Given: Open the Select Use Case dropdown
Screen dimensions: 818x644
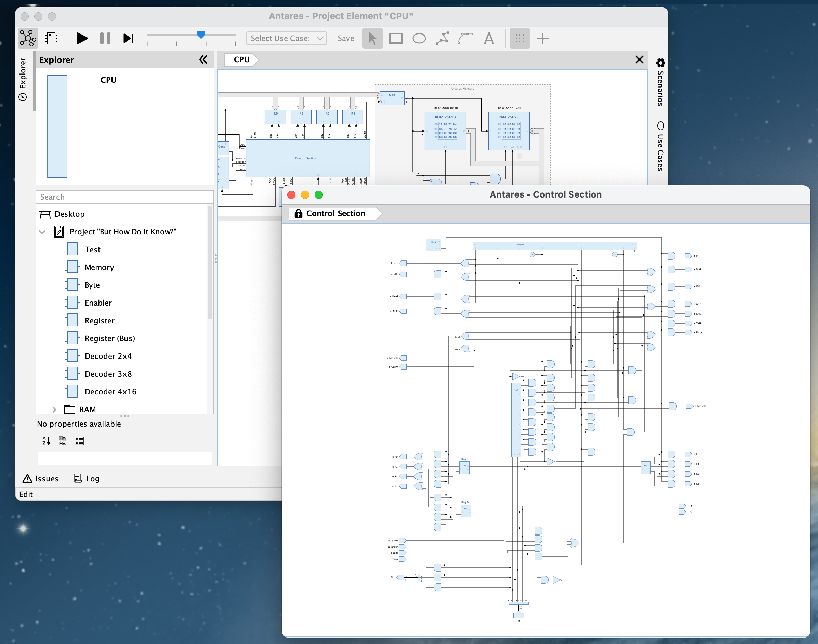Looking at the screenshot, I should pyautogui.click(x=287, y=38).
